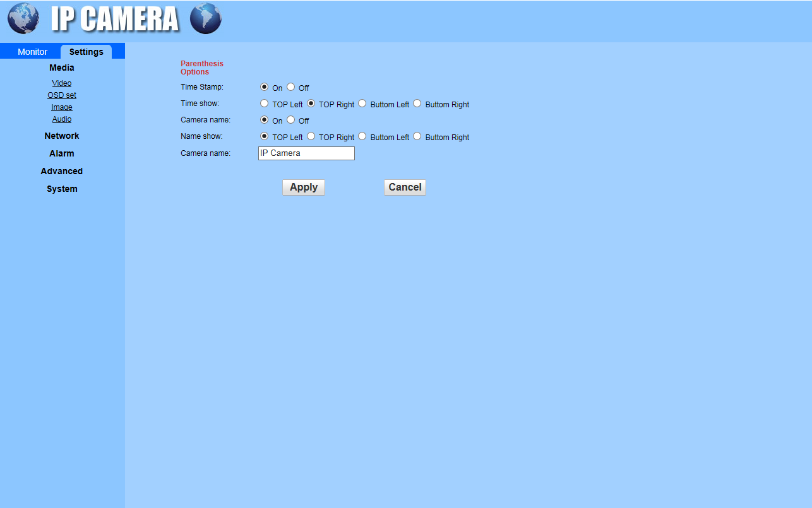Go to Image settings link
This screenshot has height=508, width=812.
click(x=62, y=107)
